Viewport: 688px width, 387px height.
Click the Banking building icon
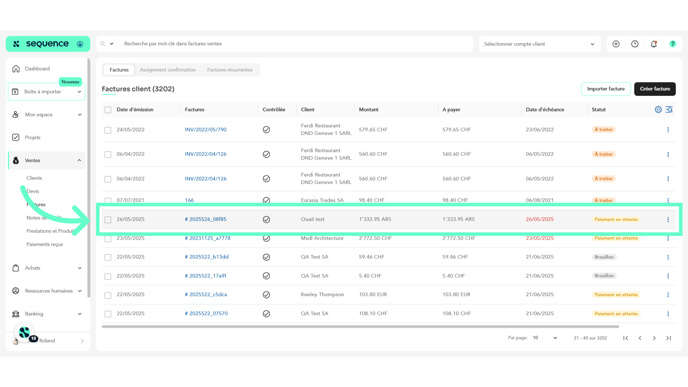click(16, 314)
